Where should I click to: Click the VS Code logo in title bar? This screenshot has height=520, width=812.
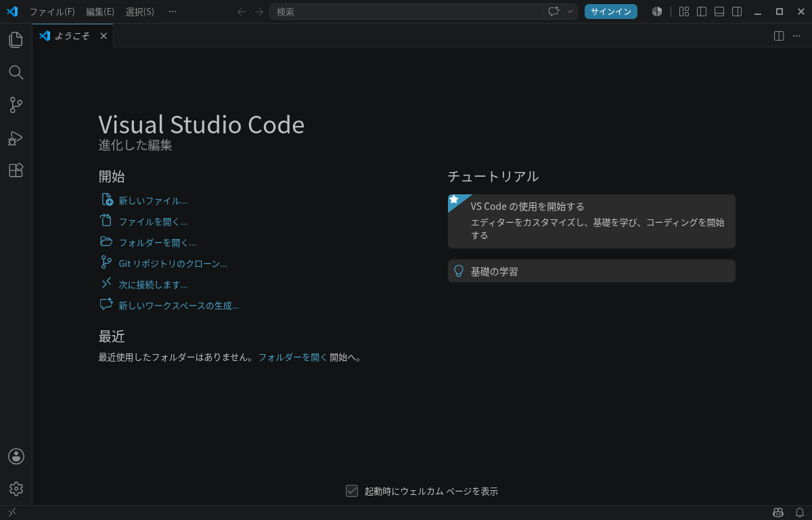[12, 12]
